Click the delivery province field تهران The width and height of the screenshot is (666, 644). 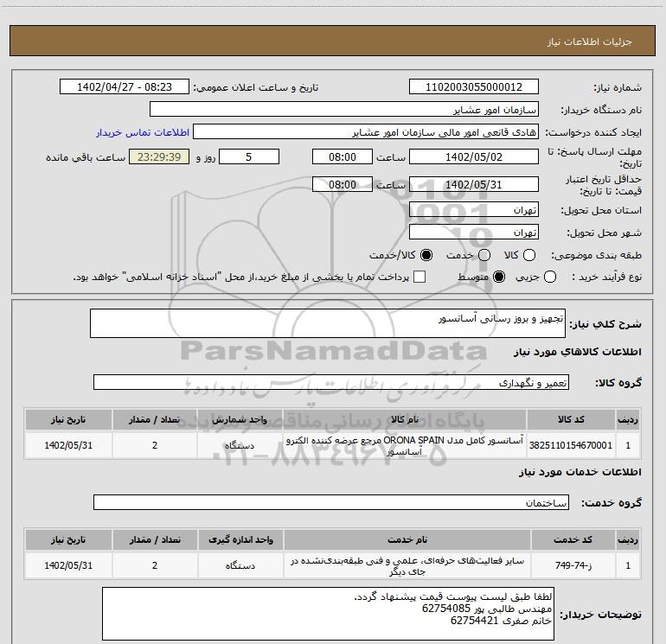(x=474, y=210)
